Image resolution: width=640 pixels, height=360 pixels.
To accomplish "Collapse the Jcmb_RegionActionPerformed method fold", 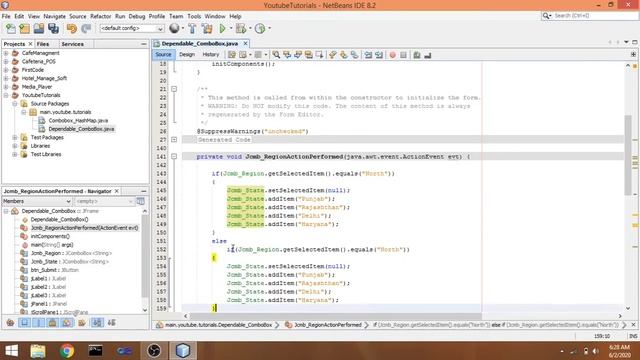I will [174, 157].
